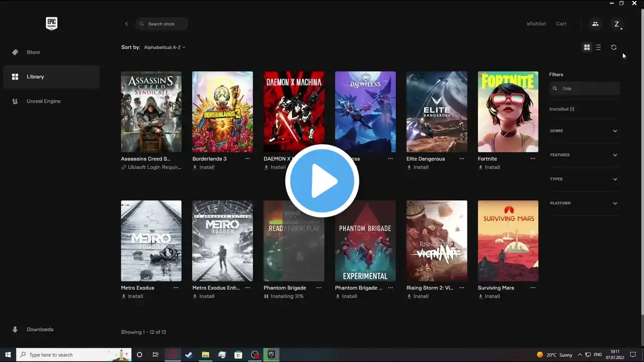
Task: Refresh the library with the sync icon
Action: [614, 47]
